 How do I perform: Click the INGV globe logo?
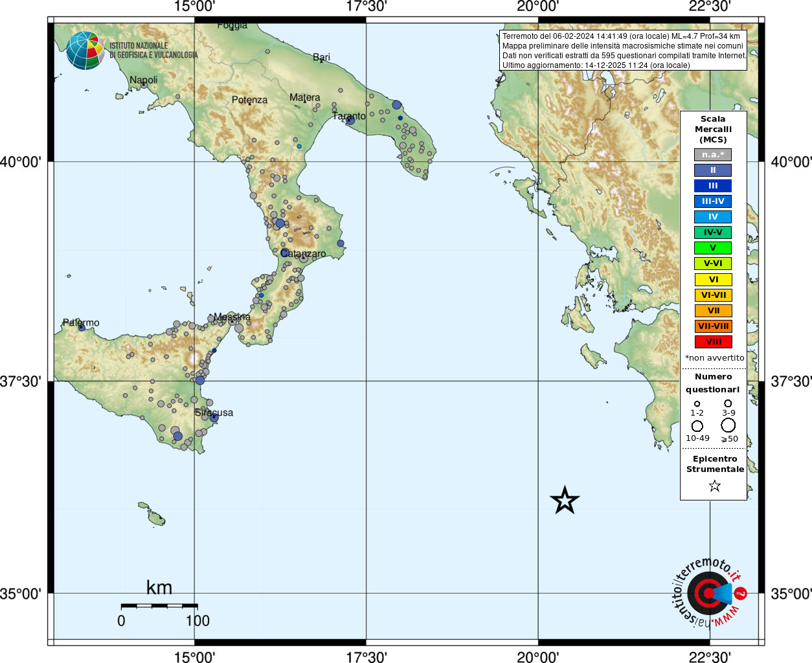pos(85,51)
